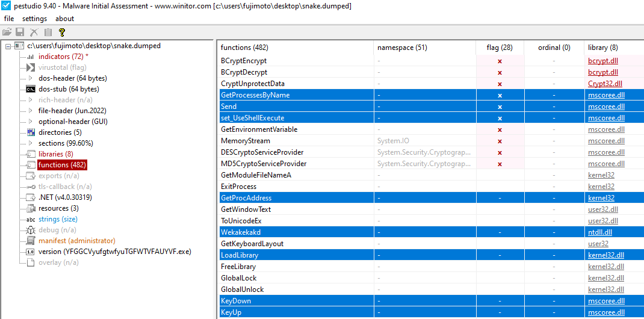Click the yellow question mark help icon
The height and width of the screenshot is (319, 644).
(61, 32)
